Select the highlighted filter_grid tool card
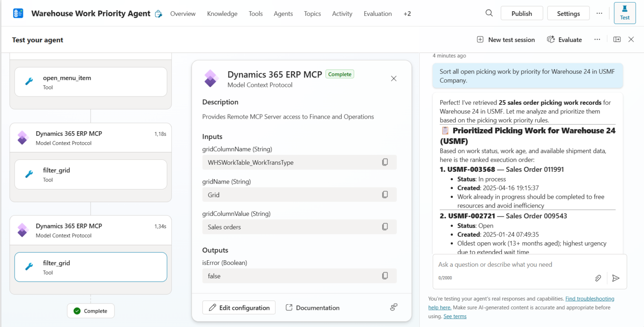Image resolution: width=644 pixels, height=327 pixels. [91, 267]
